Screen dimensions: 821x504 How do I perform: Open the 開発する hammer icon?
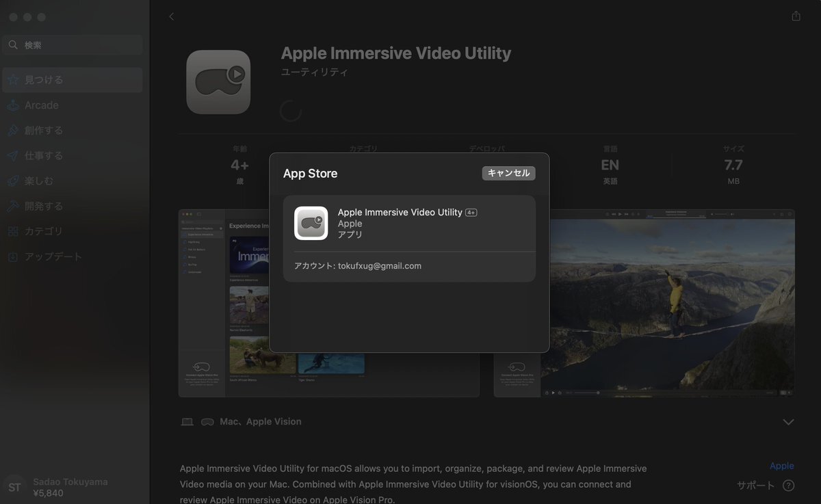13,207
